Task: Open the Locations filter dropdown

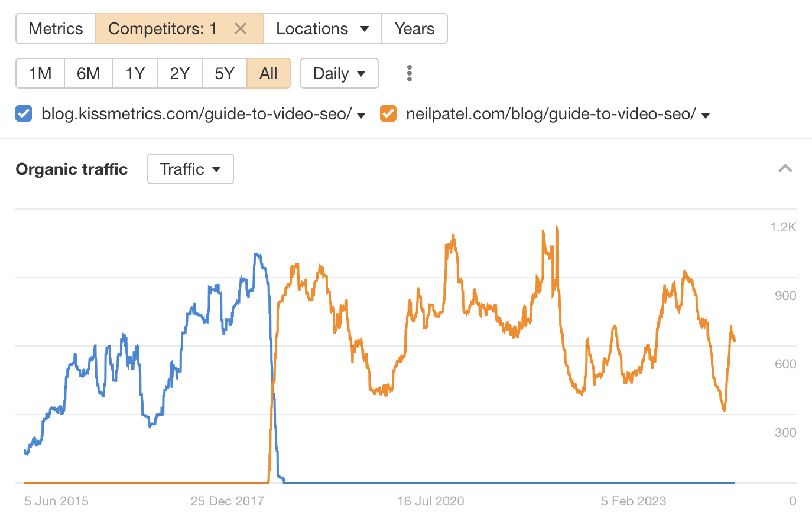Action: pos(322,28)
